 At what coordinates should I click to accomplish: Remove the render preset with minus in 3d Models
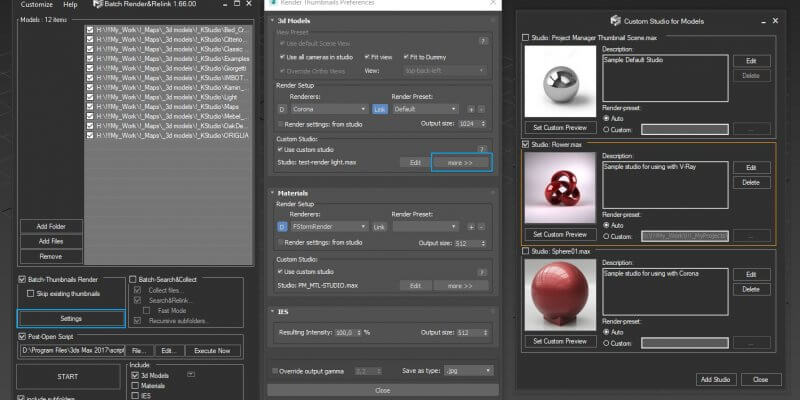[481, 109]
